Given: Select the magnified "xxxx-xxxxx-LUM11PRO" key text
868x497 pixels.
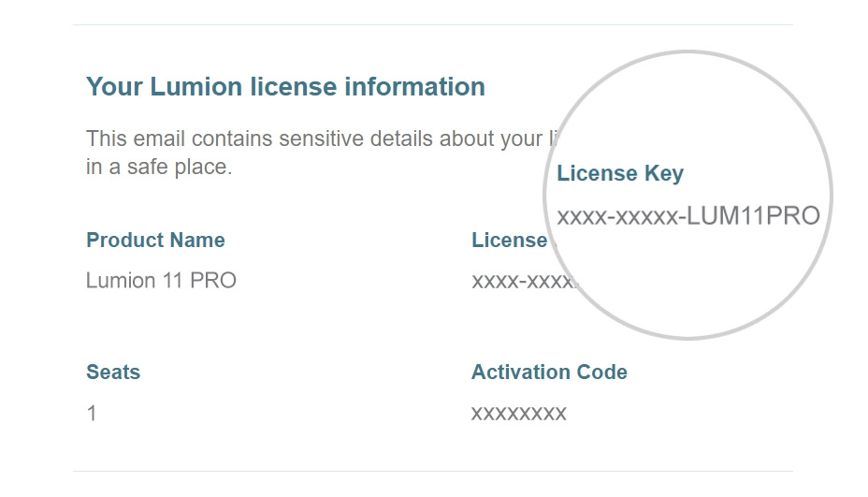Looking at the screenshot, I should pyautogui.click(x=687, y=217).
